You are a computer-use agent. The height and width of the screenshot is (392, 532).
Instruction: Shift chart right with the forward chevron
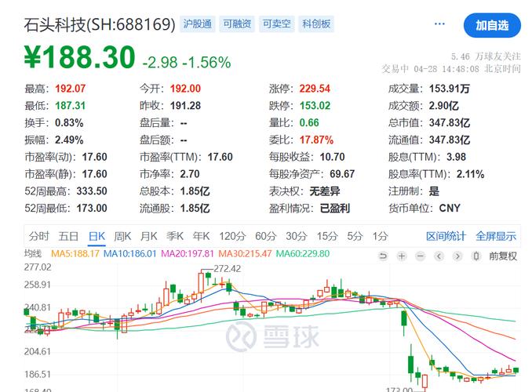(457, 256)
